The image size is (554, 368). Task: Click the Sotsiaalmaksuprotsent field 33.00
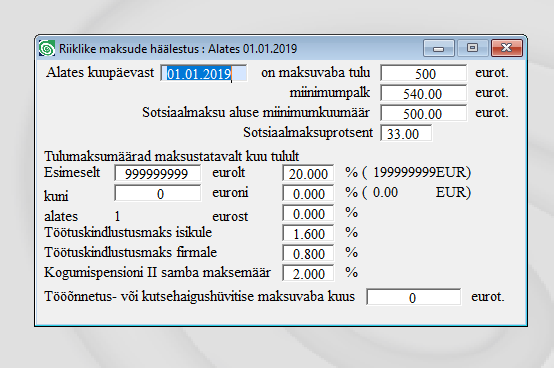pyautogui.click(x=406, y=133)
